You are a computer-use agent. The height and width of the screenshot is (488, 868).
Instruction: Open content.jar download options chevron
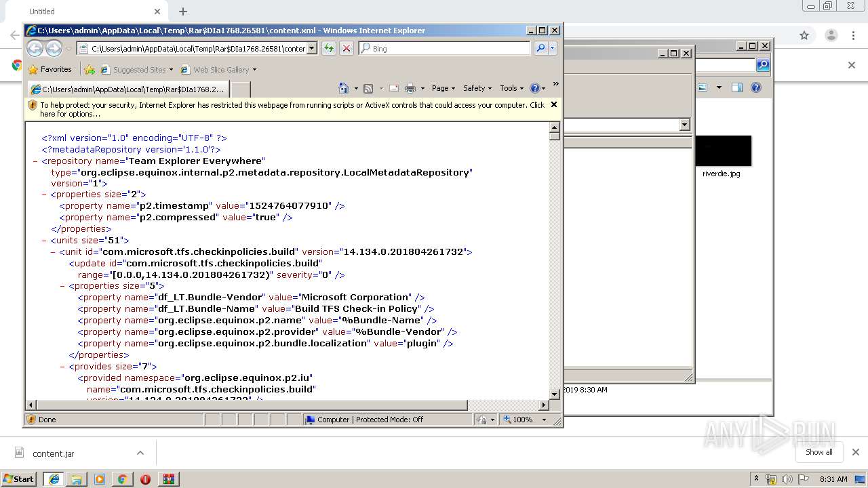[x=140, y=453]
